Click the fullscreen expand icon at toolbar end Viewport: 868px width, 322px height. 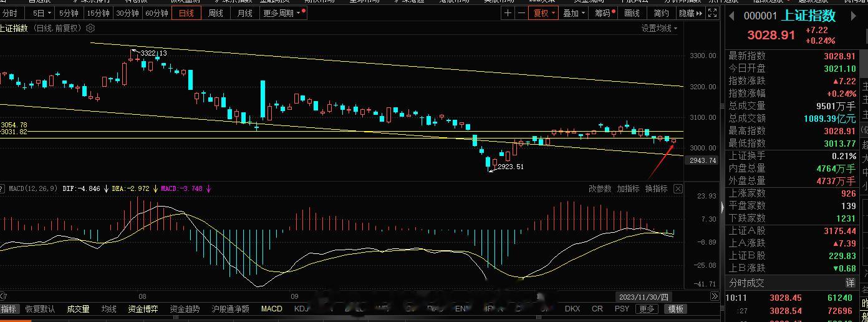[711, 13]
